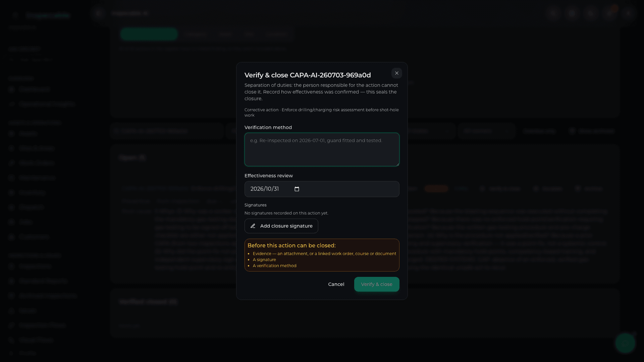Click Add closure signature button

point(281,226)
